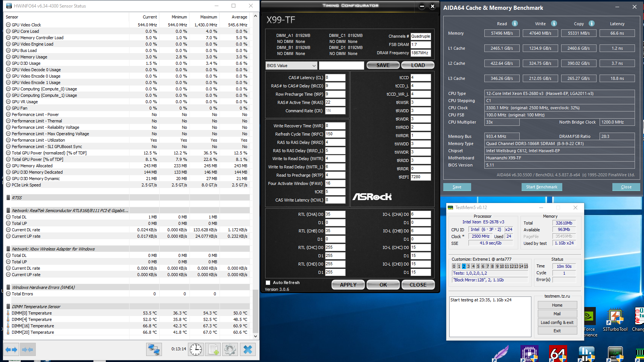This screenshot has width=644, height=362.
Task: Open the S3TurboTool desktop shortcut
Action: pos(615,319)
